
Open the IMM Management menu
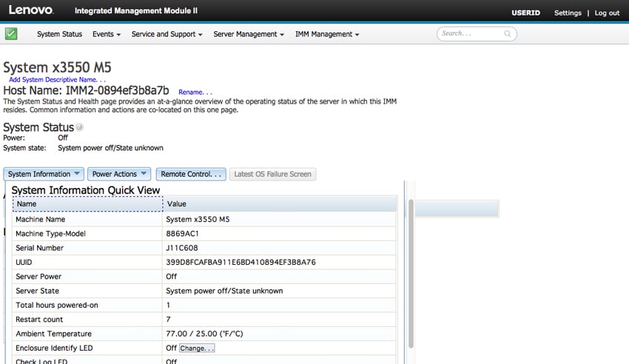(x=327, y=34)
